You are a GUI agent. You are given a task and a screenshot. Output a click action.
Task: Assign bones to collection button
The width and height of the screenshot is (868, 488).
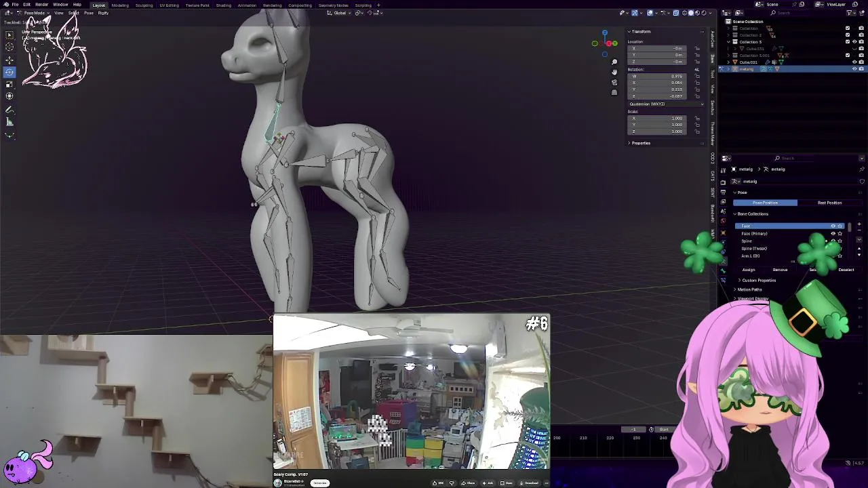(x=749, y=270)
